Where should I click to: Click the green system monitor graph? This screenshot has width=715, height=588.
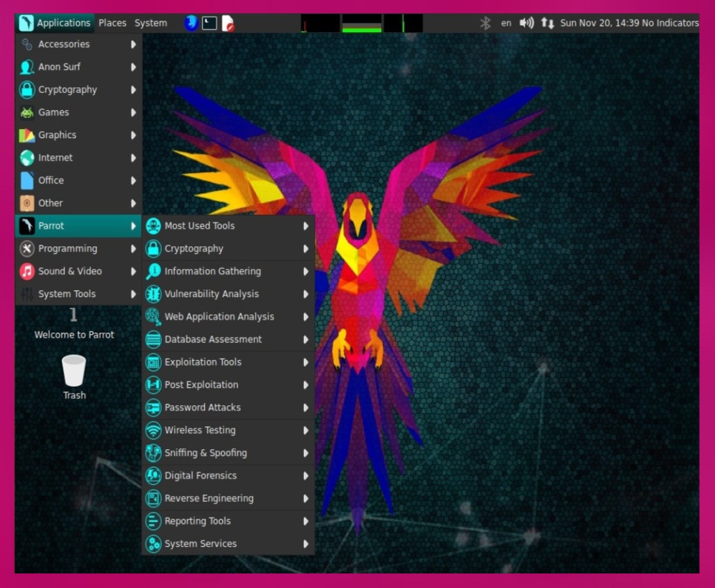[361, 23]
